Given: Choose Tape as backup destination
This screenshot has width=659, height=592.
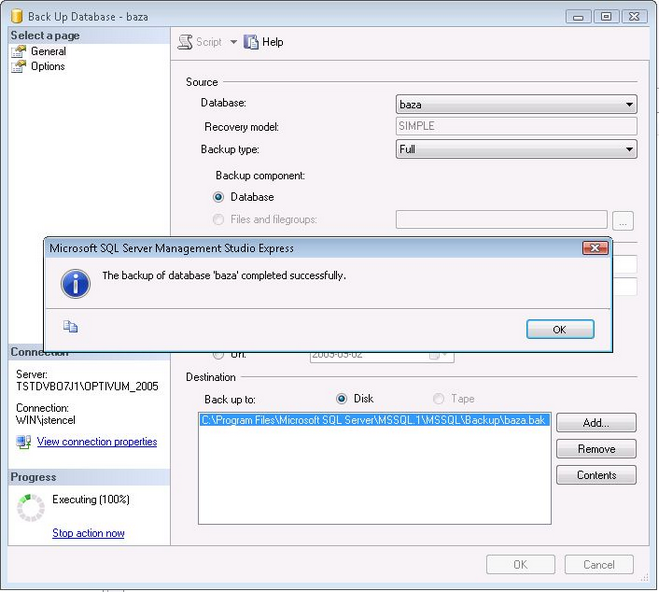Looking at the screenshot, I should [x=438, y=398].
